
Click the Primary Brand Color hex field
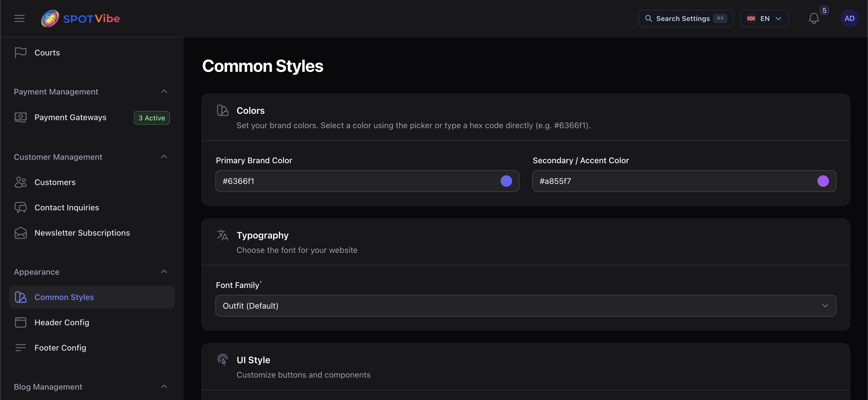tap(367, 181)
